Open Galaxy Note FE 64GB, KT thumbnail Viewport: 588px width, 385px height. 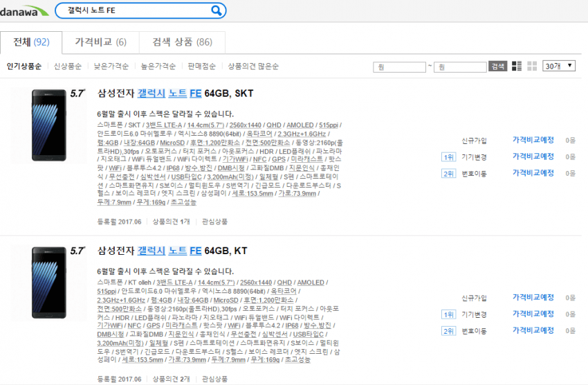(48, 283)
